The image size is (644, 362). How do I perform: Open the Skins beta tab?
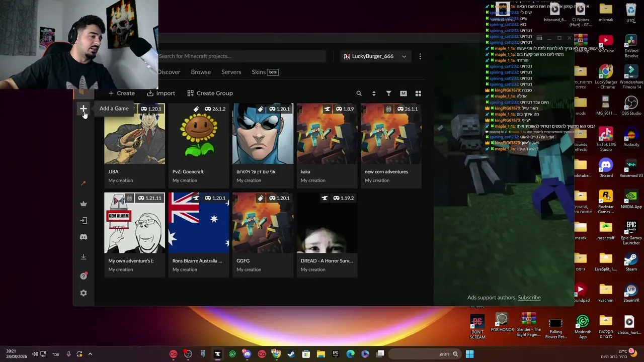click(x=265, y=72)
